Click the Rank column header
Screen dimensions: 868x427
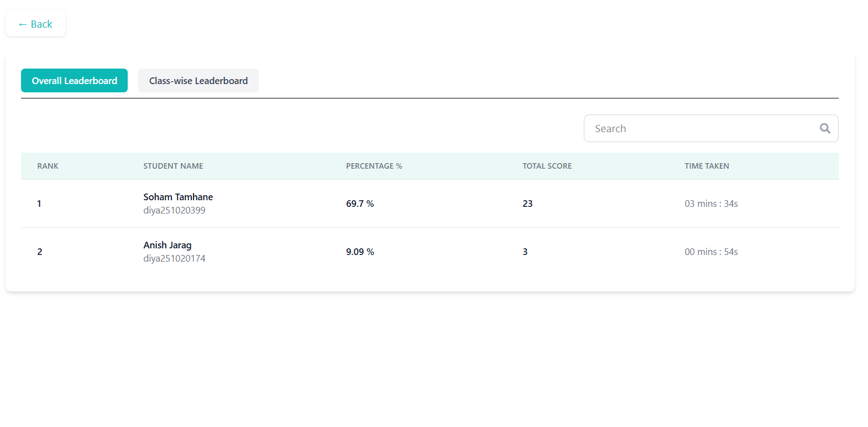[48, 166]
